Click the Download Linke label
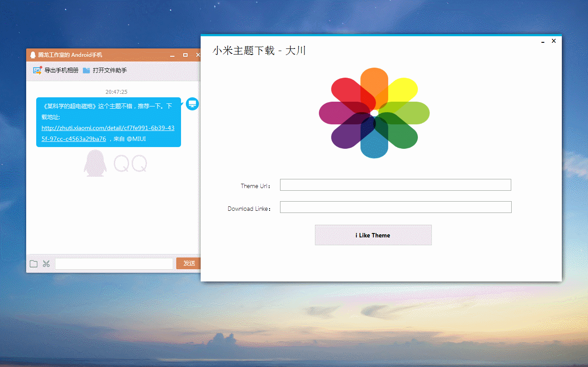Viewport: 588px width, 367px height. (249, 209)
